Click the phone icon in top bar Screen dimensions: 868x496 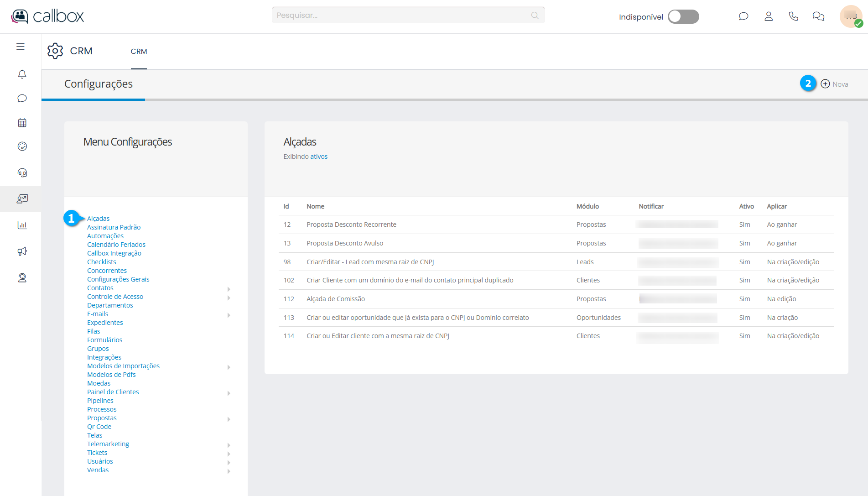pyautogui.click(x=794, y=16)
